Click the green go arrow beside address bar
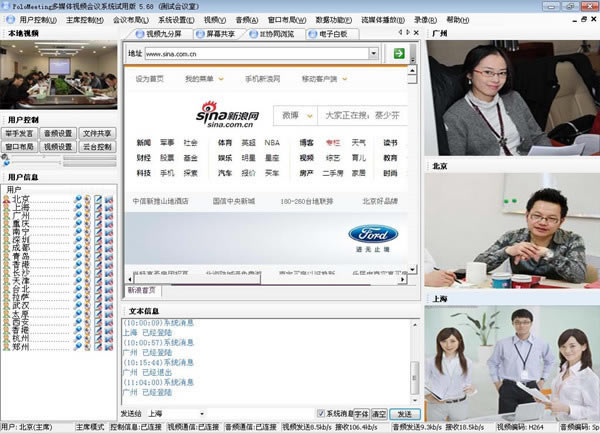600x434 pixels. [399, 53]
